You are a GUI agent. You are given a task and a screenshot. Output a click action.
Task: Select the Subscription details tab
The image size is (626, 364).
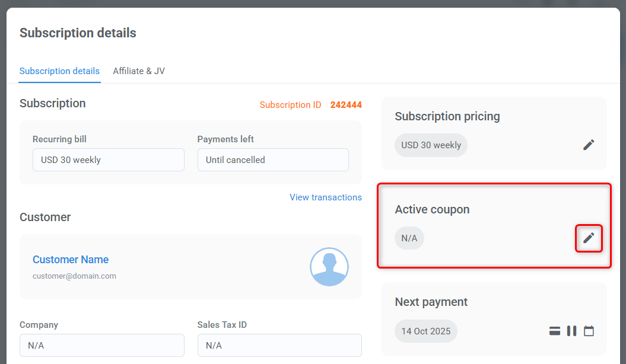coord(59,71)
